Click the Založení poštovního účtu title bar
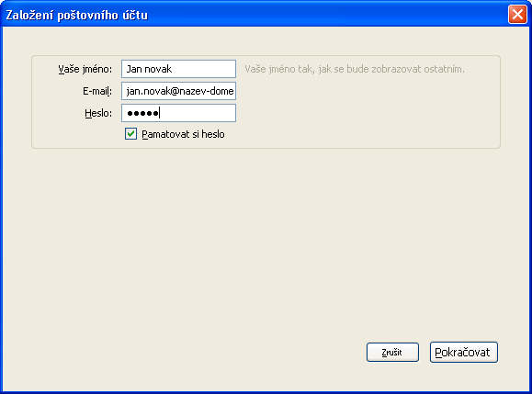 (x=255, y=15)
